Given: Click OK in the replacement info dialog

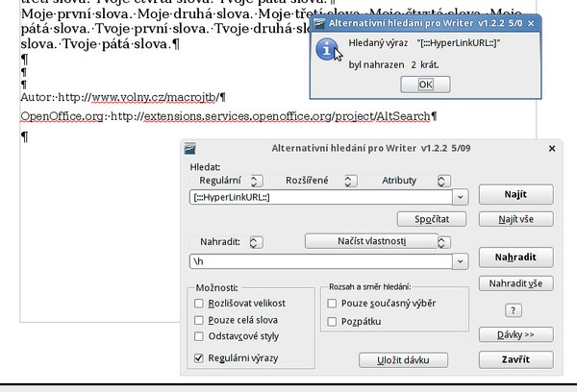Looking at the screenshot, I should pyautogui.click(x=425, y=85).
